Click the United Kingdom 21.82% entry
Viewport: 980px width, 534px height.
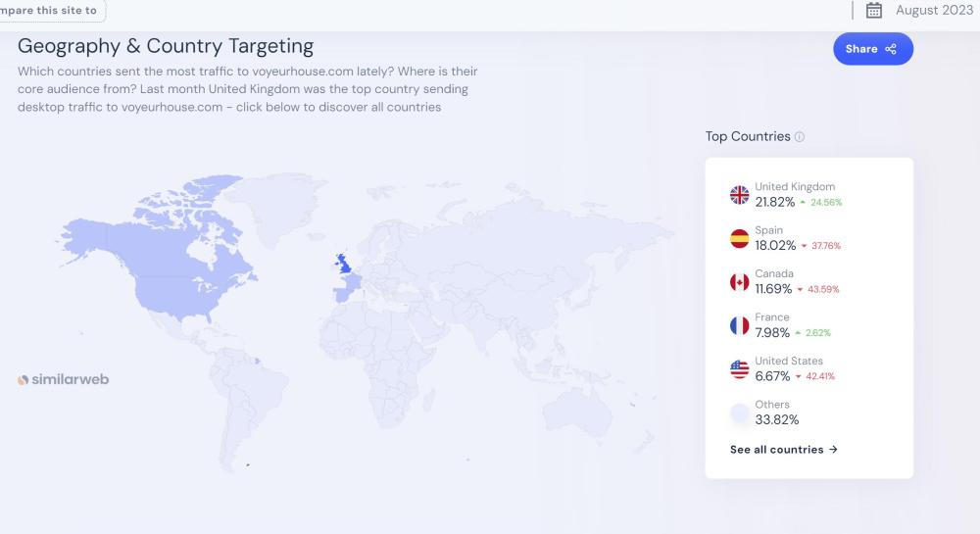795,195
